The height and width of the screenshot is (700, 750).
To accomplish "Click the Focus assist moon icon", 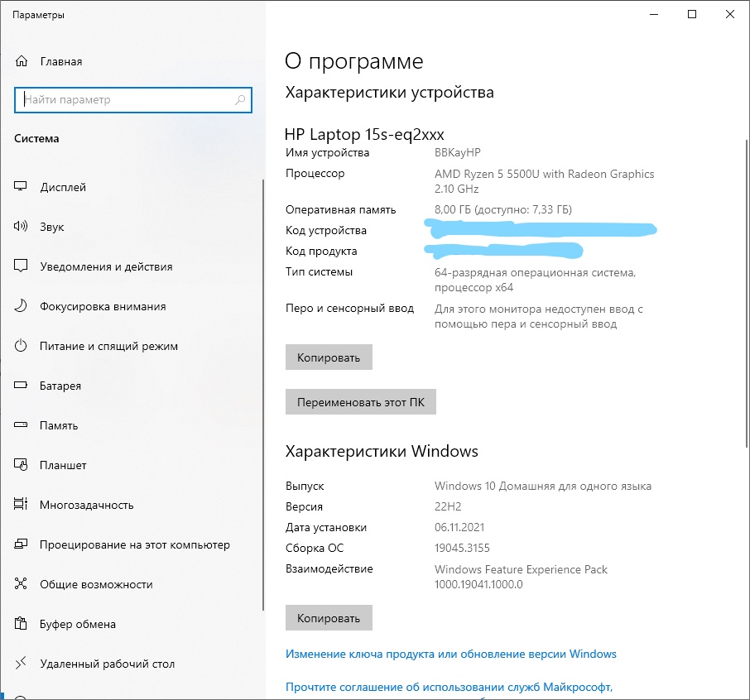I will pyautogui.click(x=21, y=305).
